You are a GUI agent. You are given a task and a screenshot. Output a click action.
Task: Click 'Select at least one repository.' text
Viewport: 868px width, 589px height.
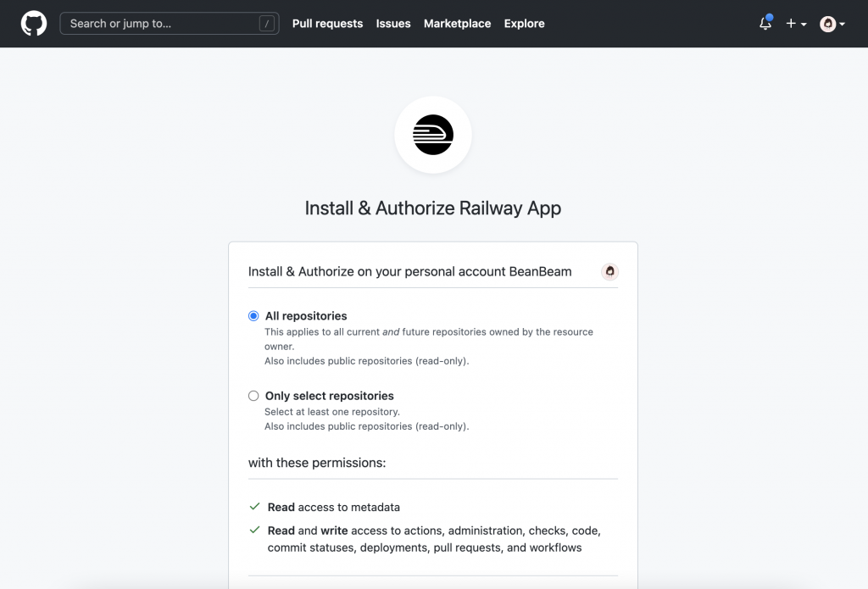tap(332, 412)
